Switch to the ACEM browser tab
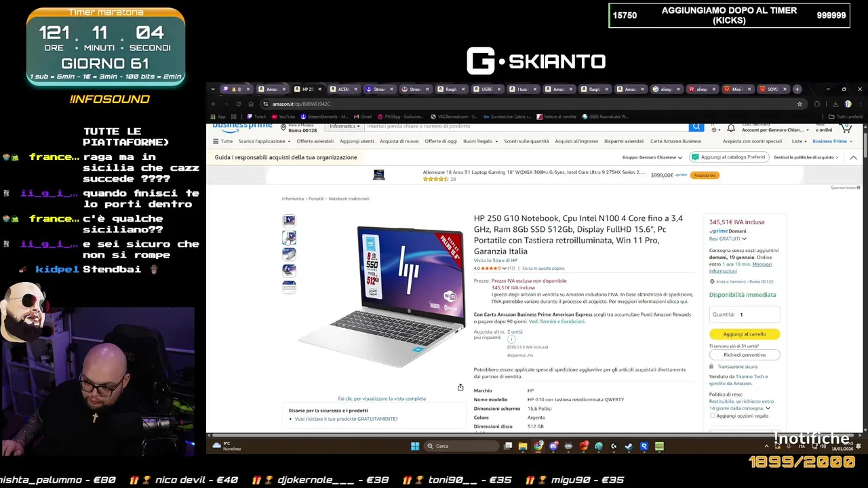 coord(342,89)
